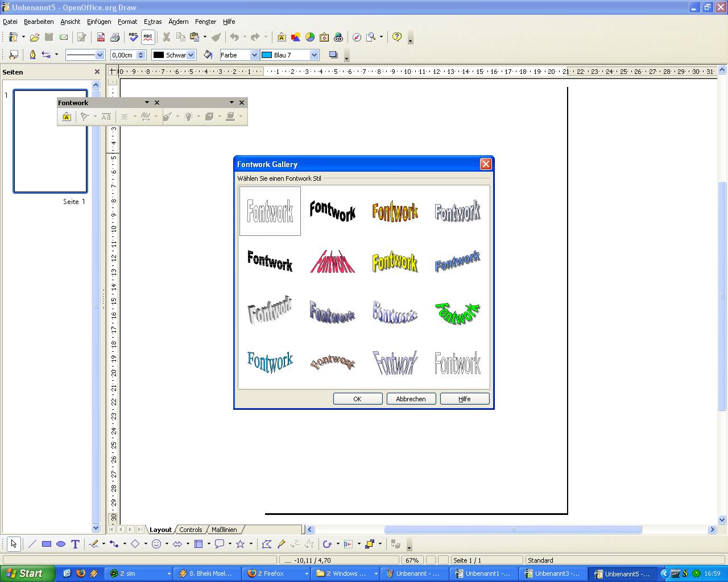
Task: Close the Seiten panel
Action: [97, 72]
